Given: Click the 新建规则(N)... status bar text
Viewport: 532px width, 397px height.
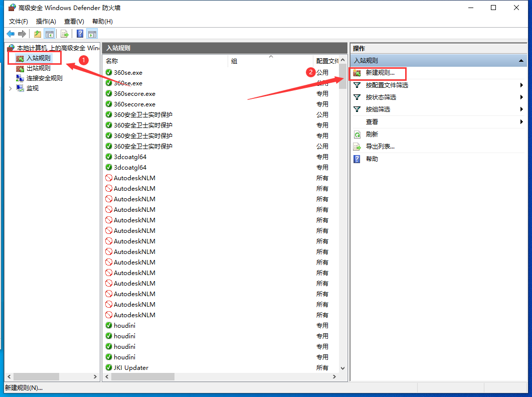Looking at the screenshot, I should [24, 388].
